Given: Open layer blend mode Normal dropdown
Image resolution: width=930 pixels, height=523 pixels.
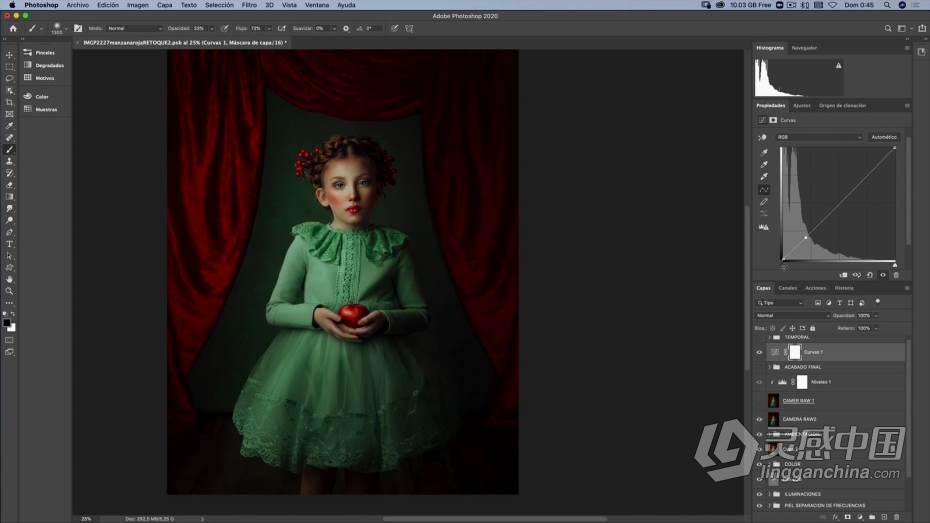Looking at the screenshot, I should tap(793, 315).
